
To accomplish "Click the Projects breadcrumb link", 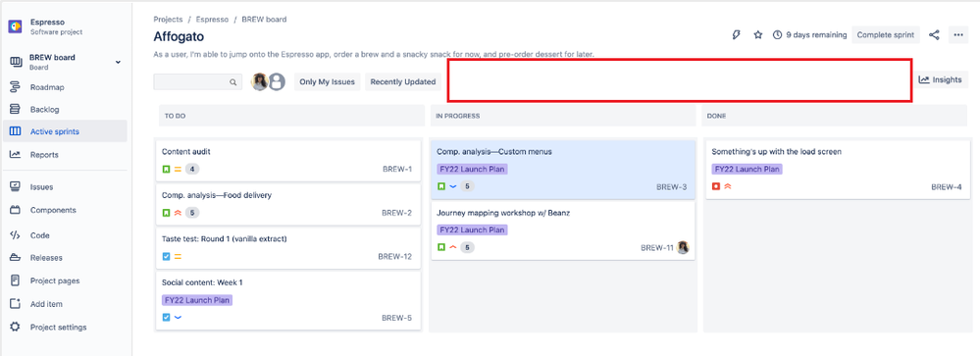I will coord(168,20).
